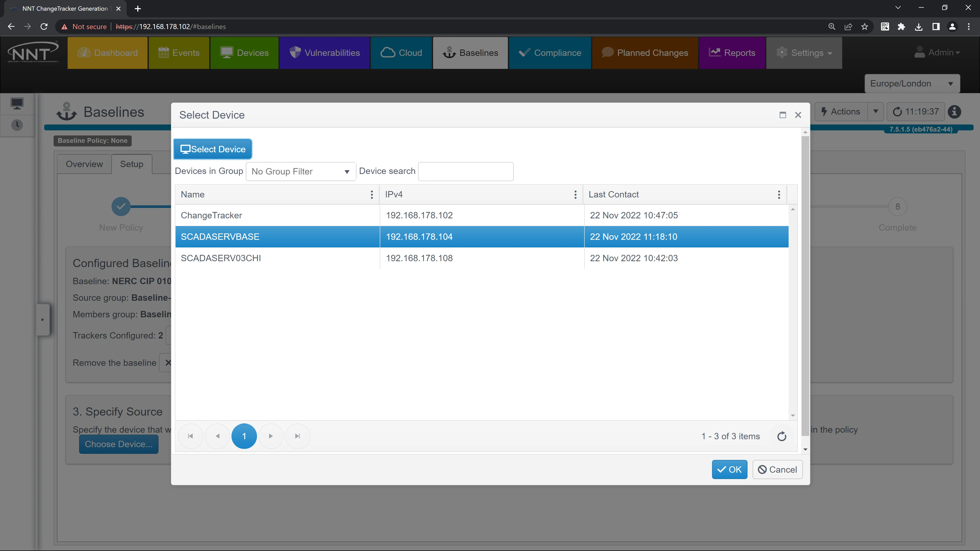Open the Devices in Group filter dropdown
The height and width of the screenshot is (551, 980).
tap(301, 171)
